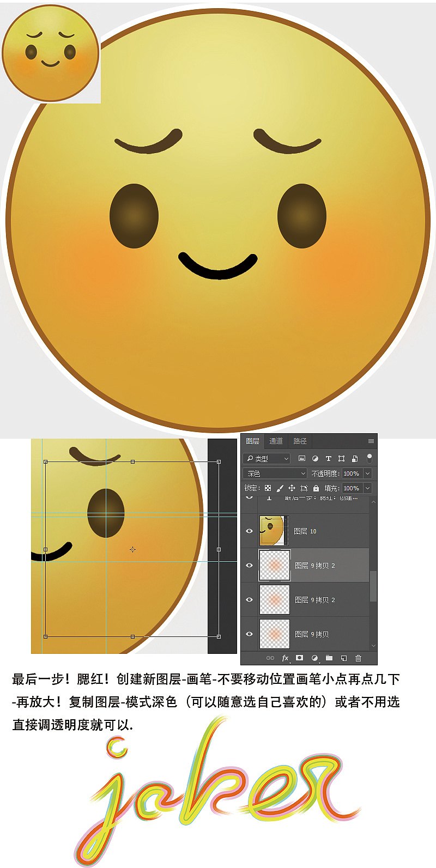Click the 不透明度 100% value field

click(352, 474)
